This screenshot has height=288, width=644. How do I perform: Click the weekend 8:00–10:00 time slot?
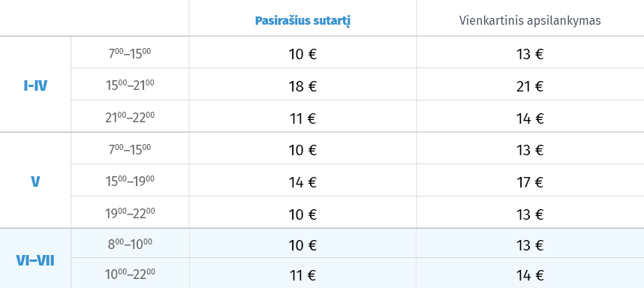pyautogui.click(x=130, y=244)
